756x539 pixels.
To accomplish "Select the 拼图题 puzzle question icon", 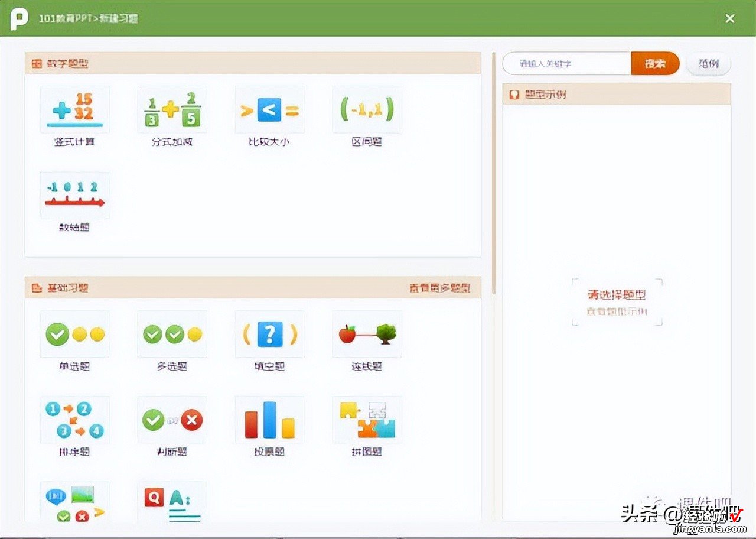I will click(367, 420).
